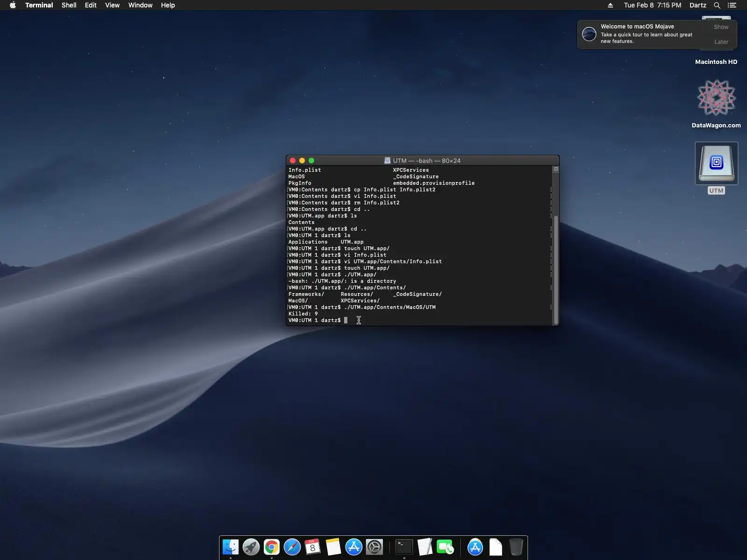This screenshot has width=747, height=560.
Task: Open Google Chrome from the Dock
Action: pos(272,547)
